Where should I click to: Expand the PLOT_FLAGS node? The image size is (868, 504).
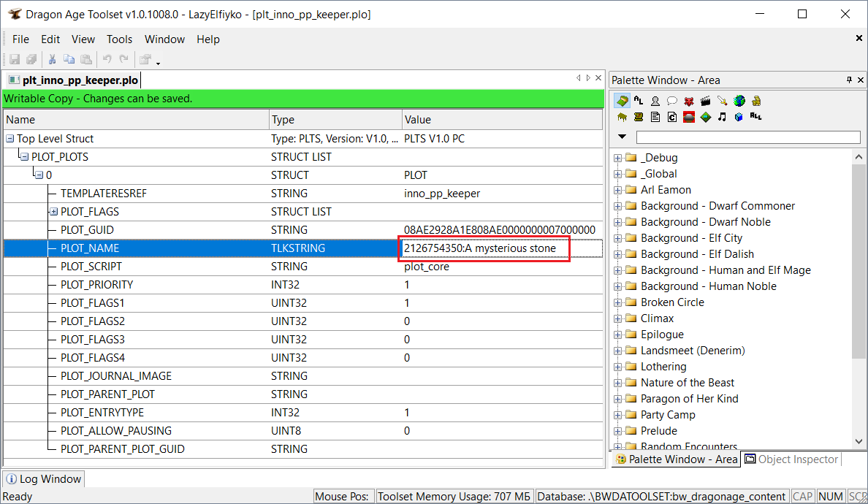[x=53, y=212]
